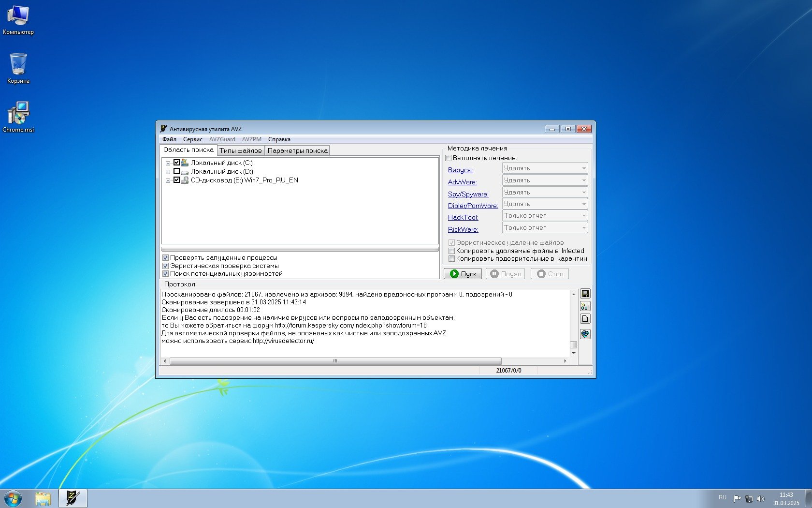
Task: Switch to the Типы файлов tab
Action: point(240,150)
